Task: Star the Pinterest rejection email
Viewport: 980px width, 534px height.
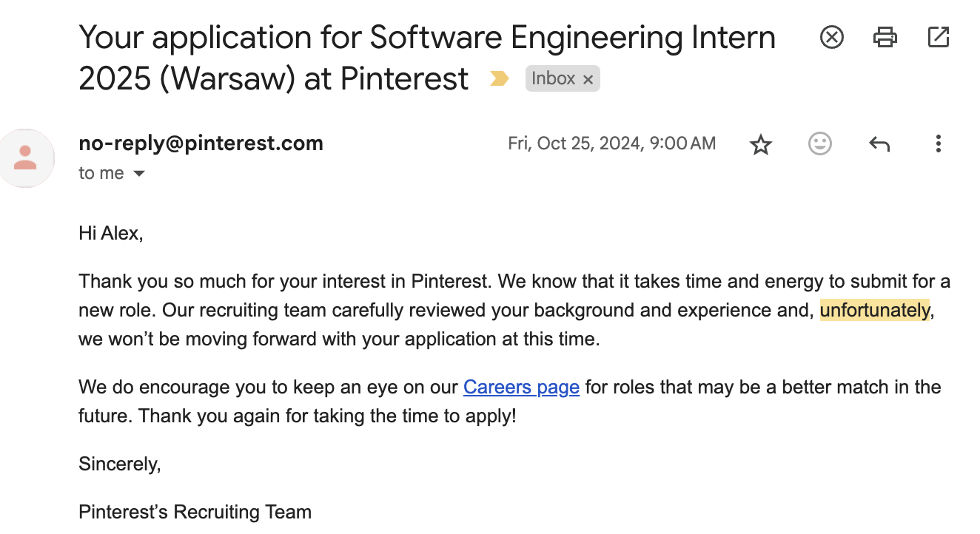Action: (x=761, y=144)
